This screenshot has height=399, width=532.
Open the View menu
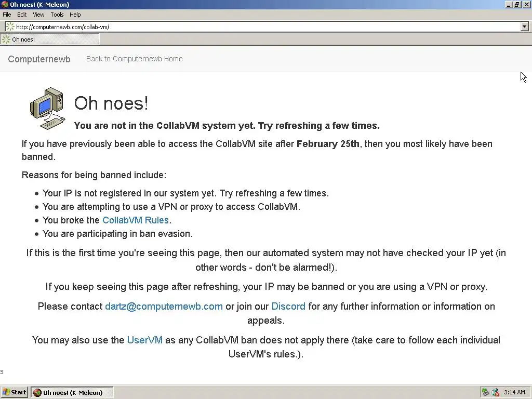pos(38,15)
